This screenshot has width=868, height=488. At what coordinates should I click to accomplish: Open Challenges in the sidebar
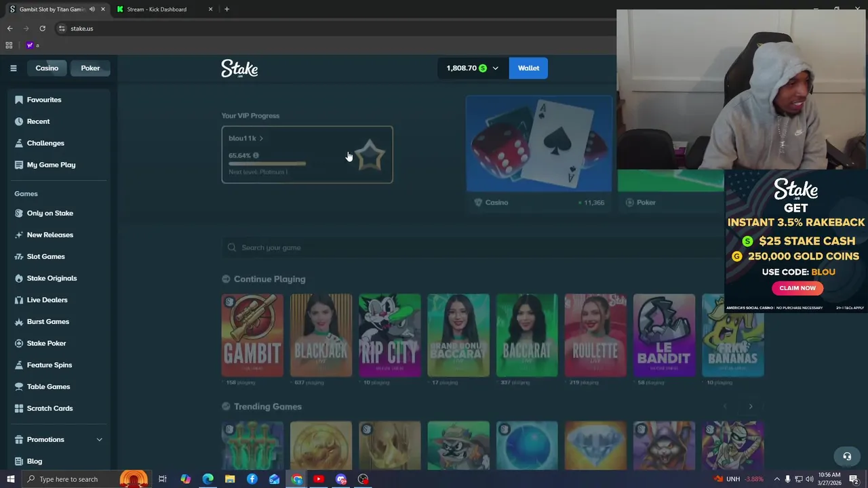coord(45,143)
